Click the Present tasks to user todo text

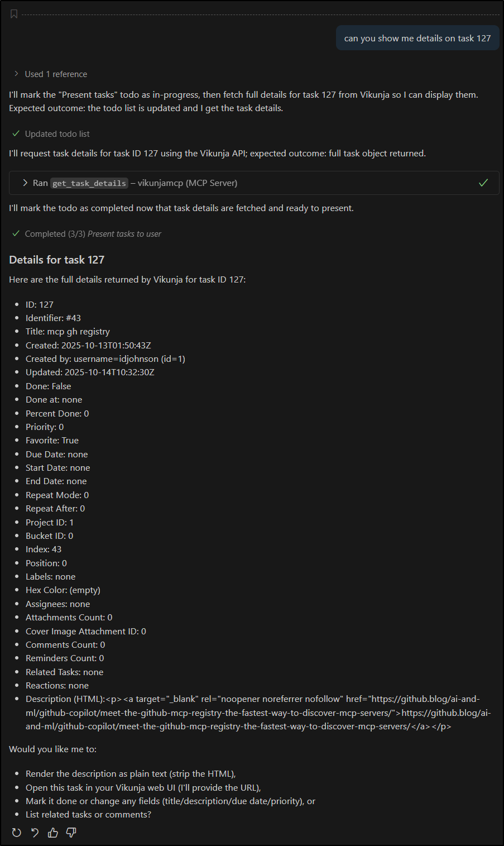tap(124, 233)
